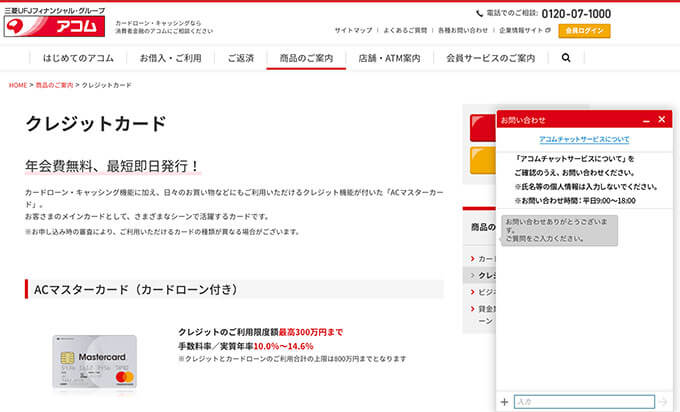Open site search with the magnifier icon
The width and height of the screenshot is (680, 412).
566,58
